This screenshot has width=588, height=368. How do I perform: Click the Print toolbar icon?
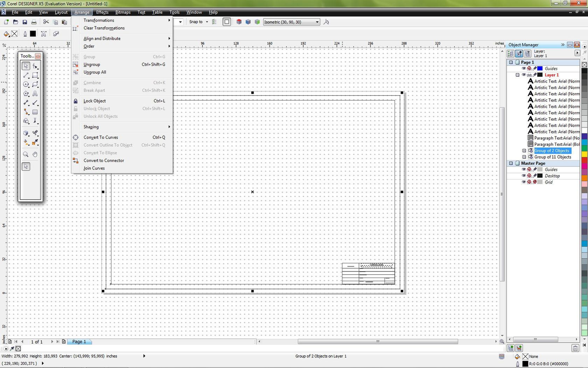34,22
